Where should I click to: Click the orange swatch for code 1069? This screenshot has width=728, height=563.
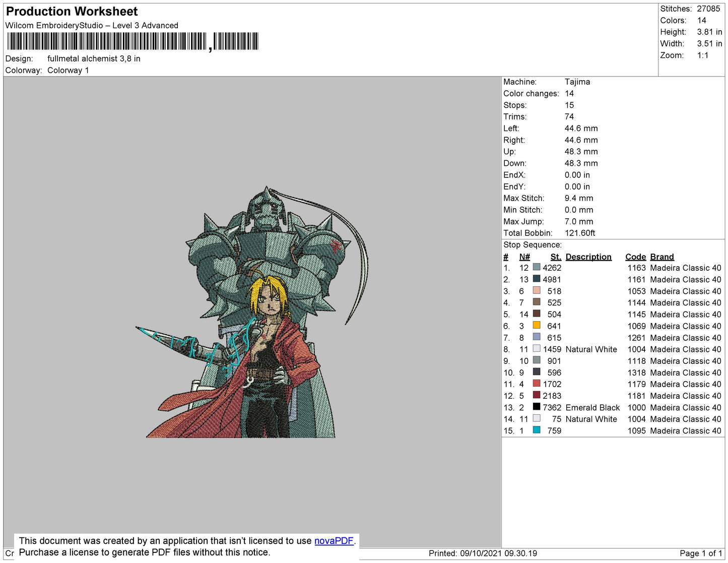pyautogui.click(x=537, y=326)
